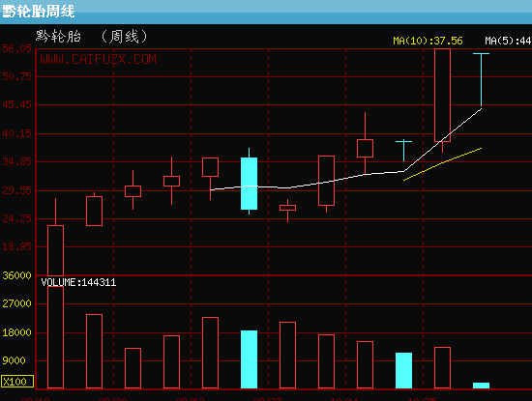Click the 29.55 price axis label
The width and height of the screenshot is (532, 401).
coord(16,190)
